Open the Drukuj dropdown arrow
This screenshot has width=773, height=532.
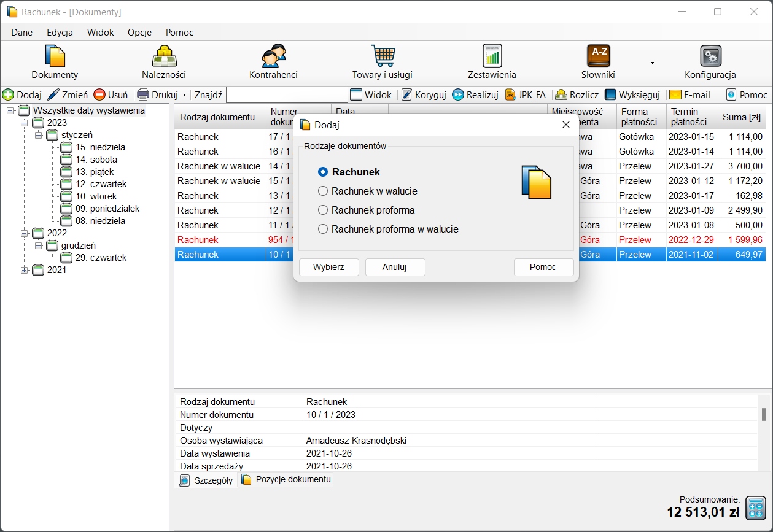click(x=184, y=95)
